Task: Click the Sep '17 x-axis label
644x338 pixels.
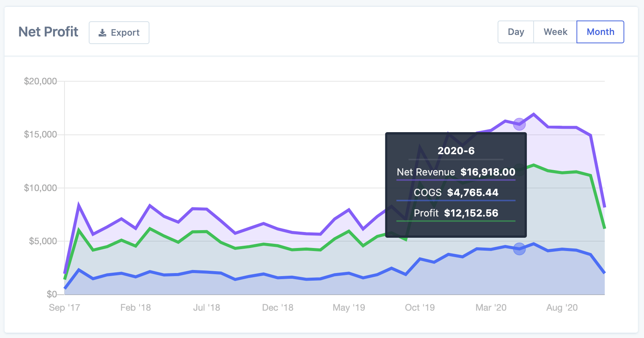Action: [x=64, y=308]
